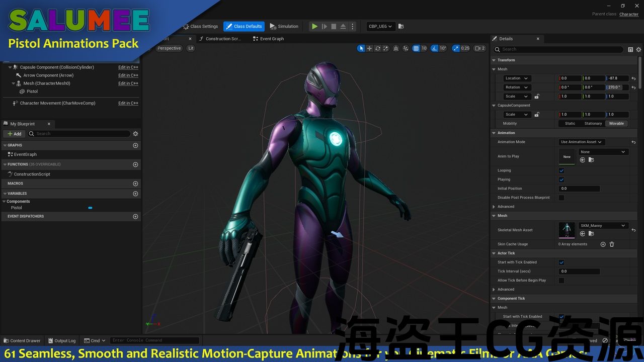Select the rotate gizmo tool in viewport

point(377,48)
